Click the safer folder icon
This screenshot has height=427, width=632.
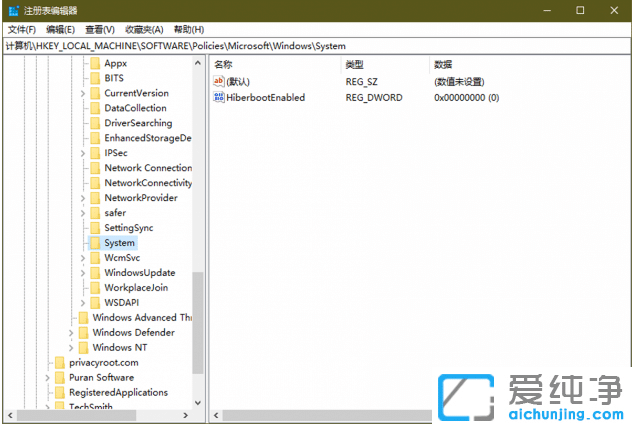[x=95, y=213]
